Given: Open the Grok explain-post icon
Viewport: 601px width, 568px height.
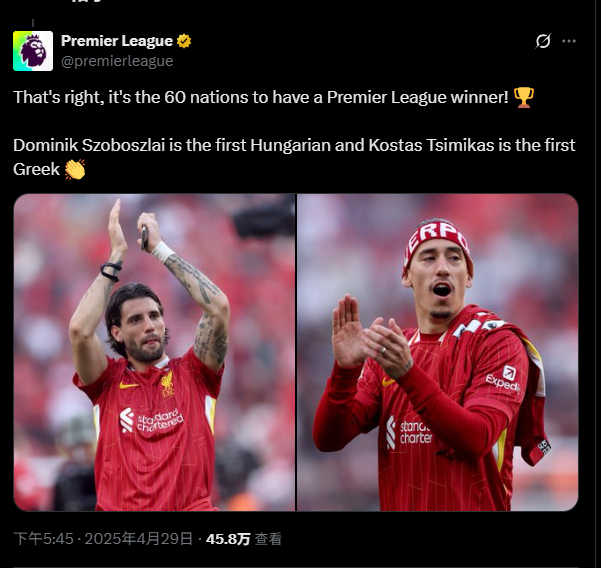Looking at the screenshot, I should tap(543, 41).
